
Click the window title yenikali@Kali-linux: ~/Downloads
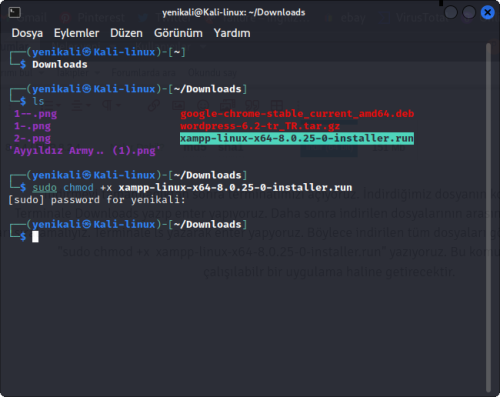233,13
